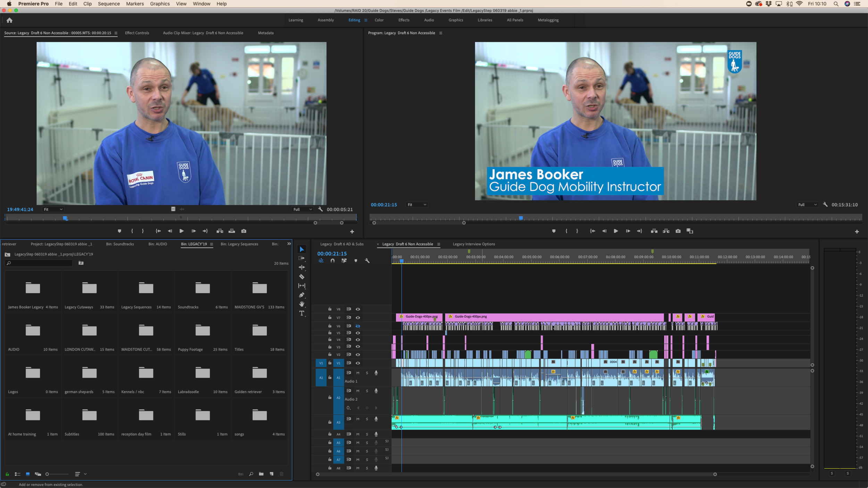Select the Slip tool
868x488 pixels.
click(302, 286)
